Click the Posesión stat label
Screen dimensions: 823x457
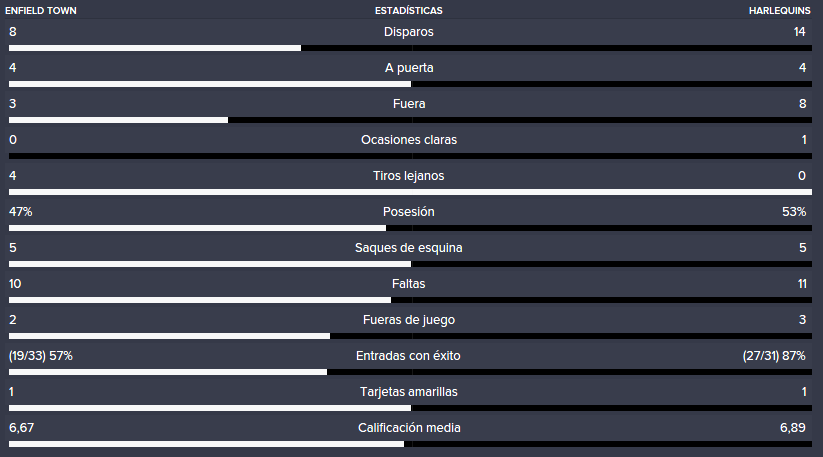[409, 211]
